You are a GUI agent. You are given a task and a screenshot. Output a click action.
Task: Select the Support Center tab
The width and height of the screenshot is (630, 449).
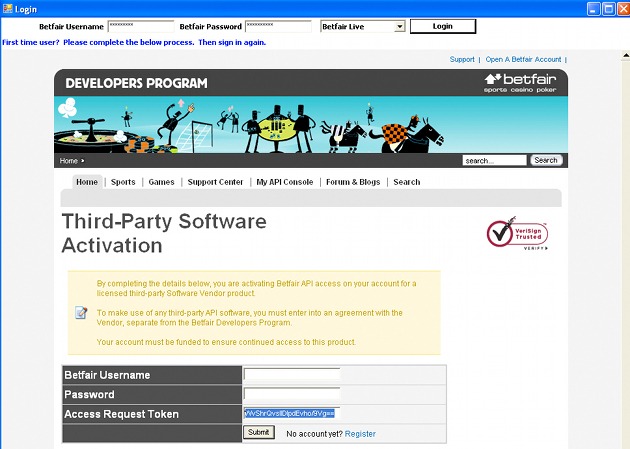click(215, 182)
